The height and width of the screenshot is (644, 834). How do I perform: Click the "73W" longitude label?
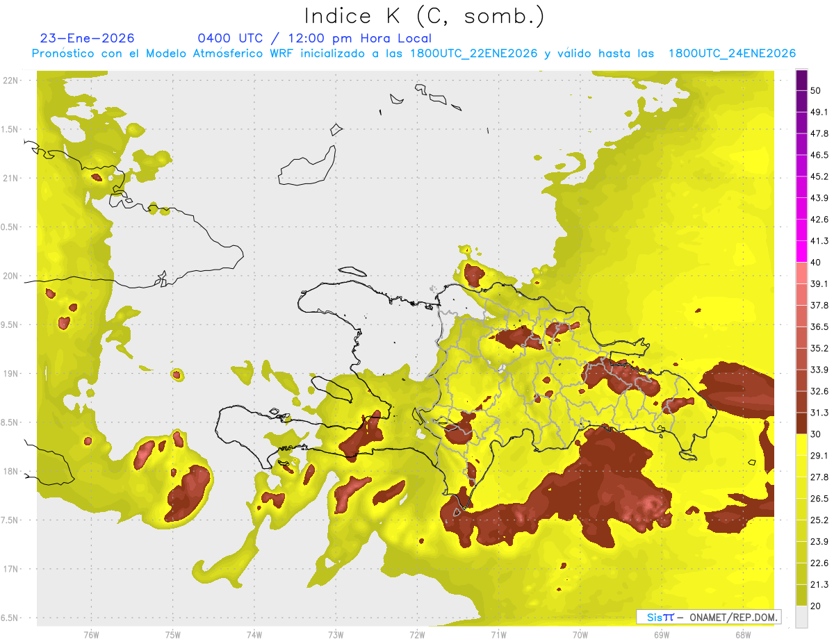[x=336, y=635]
